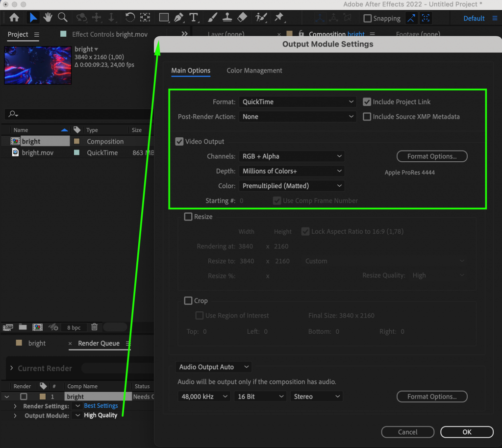Viewport: 502px width, 448px height.
Task: Open the Format dropdown showing QuickTime
Action: (298, 101)
